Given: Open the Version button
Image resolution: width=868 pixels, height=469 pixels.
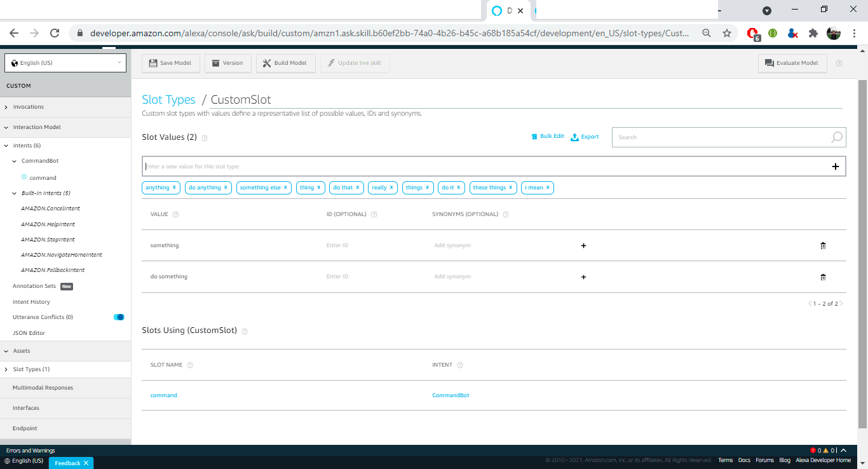Looking at the screenshot, I should [227, 63].
